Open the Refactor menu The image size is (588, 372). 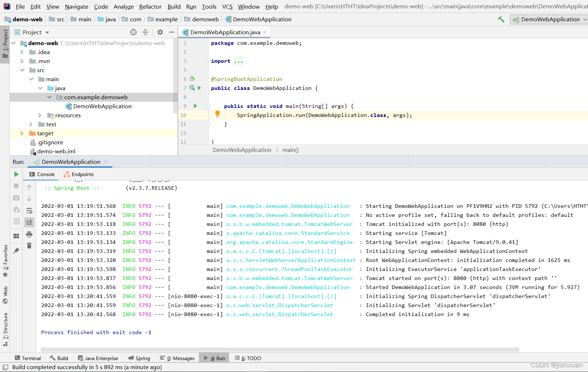click(150, 6)
